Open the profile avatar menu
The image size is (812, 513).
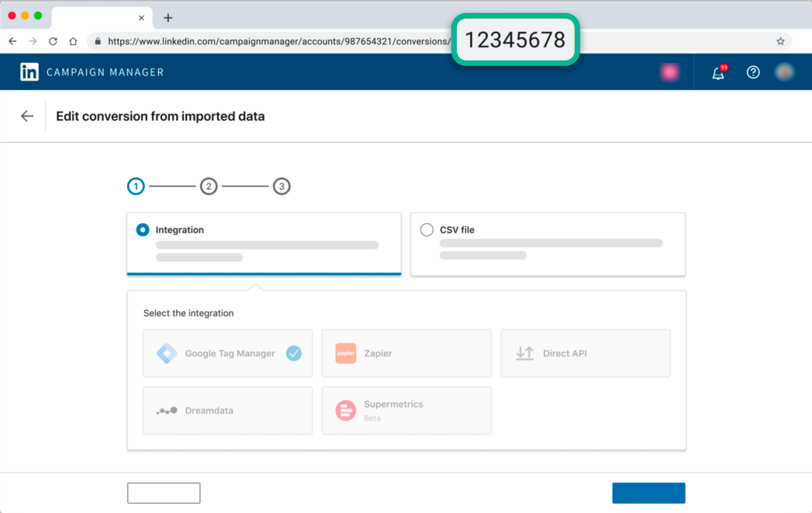tap(784, 72)
